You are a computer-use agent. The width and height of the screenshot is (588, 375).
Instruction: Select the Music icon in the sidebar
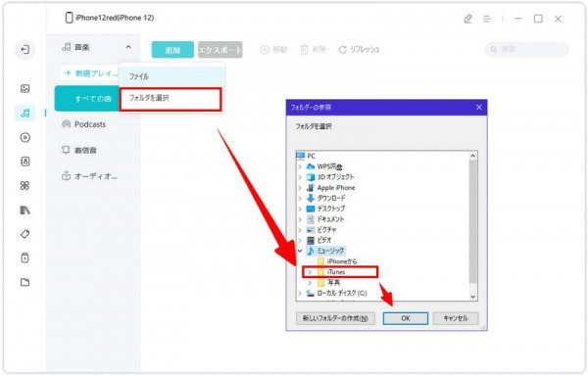[25, 113]
